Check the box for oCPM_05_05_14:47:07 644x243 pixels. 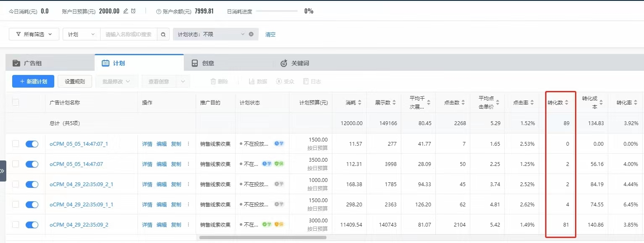pyautogui.click(x=16, y=164)
